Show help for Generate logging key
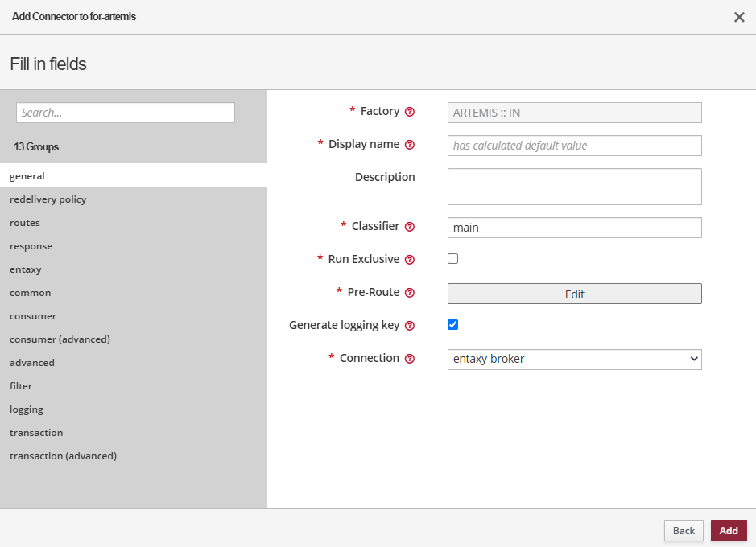This screenshot has width=756, height=547. pyautogui.click(x=410, y=326)
